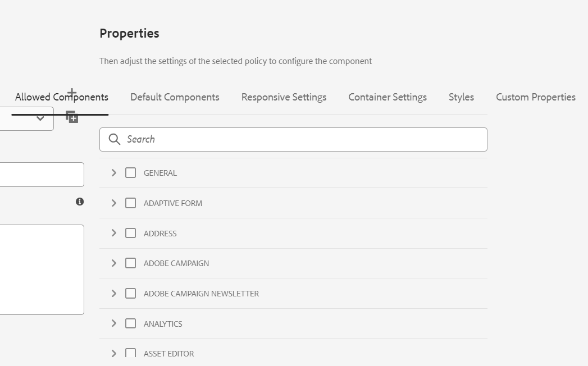The height and width of the screenshot is (366, 588).
Task: Click the policy title text field
Action: tap(39, 175)
